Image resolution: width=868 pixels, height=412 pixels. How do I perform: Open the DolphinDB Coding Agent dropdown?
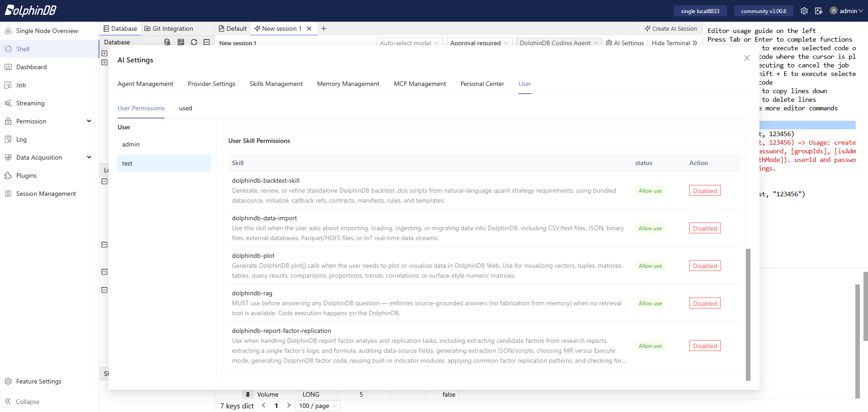coord(559,43)
